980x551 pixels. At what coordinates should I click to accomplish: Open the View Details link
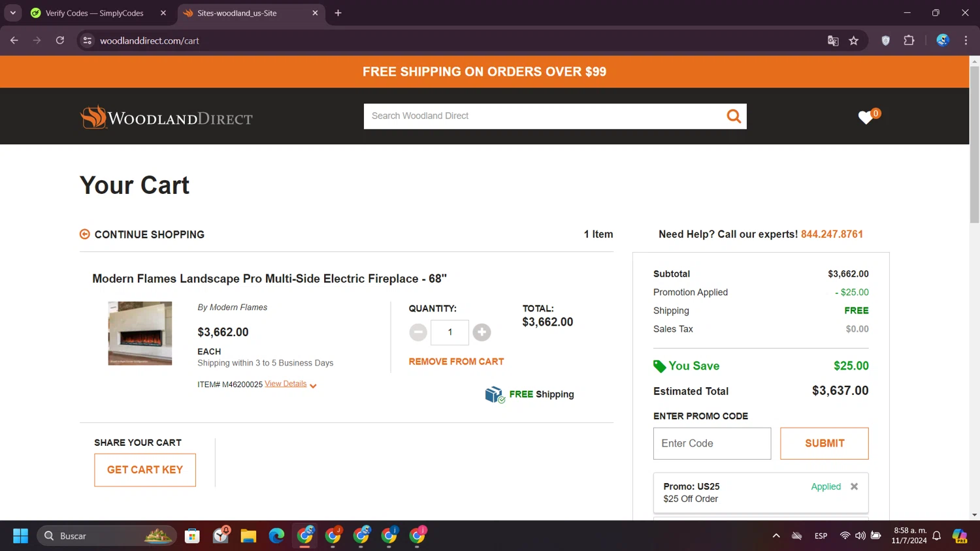286,384
